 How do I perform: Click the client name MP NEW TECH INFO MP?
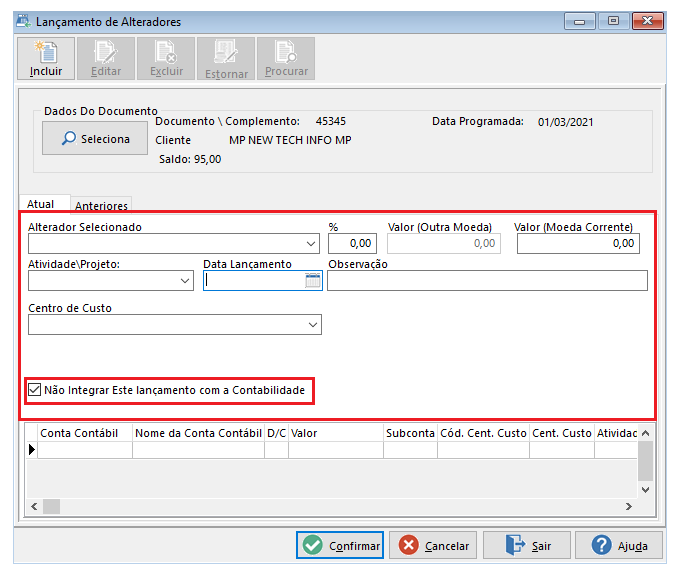(290, 140)
